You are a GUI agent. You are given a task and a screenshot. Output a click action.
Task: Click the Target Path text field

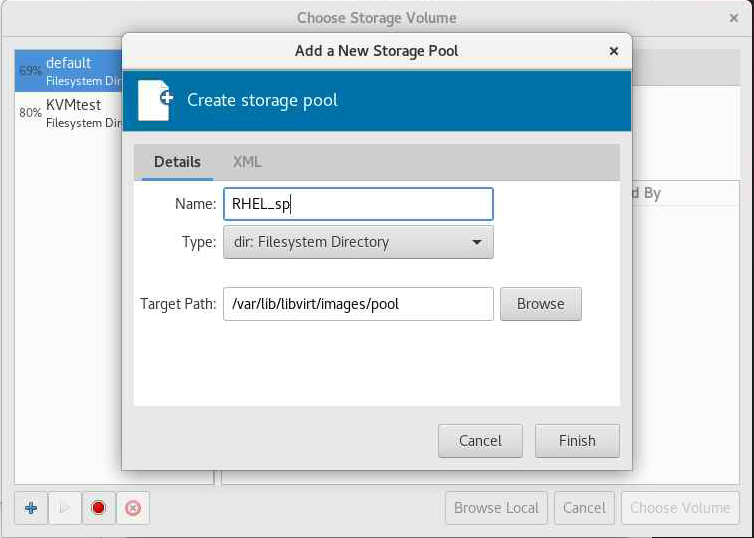(358, 304)
